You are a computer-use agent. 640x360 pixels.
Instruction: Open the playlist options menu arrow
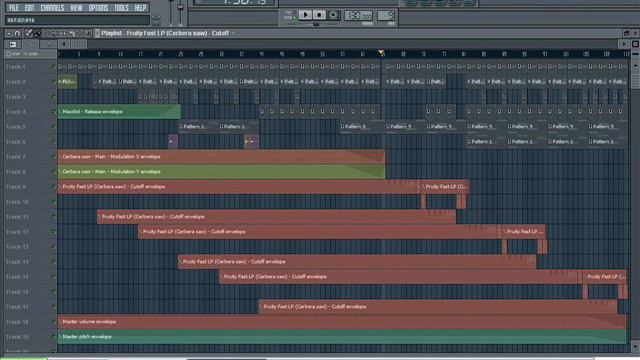pyautogui.click(x=9, y=33)
